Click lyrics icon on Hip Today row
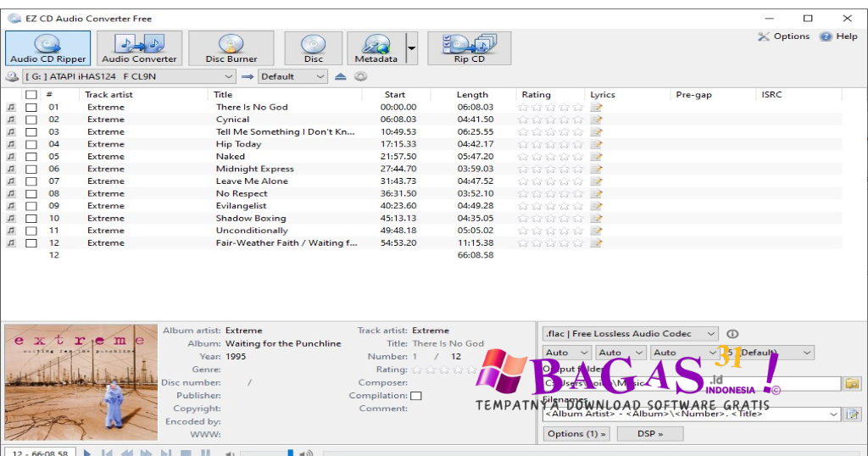Image resolution: width=868 pixels, height=456 pixels. click(x=596, y=144)
